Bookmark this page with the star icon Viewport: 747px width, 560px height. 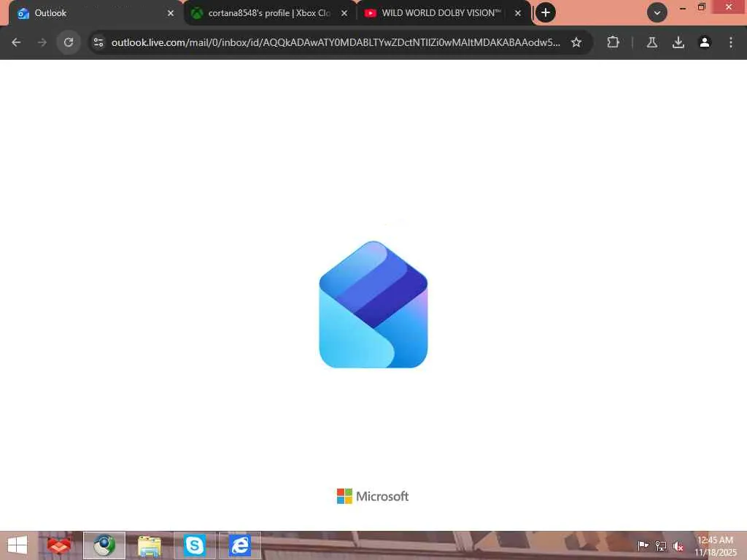tap(576, 42)
